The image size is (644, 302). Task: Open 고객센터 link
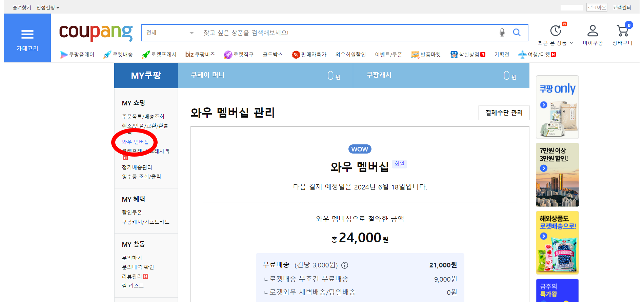622,7
